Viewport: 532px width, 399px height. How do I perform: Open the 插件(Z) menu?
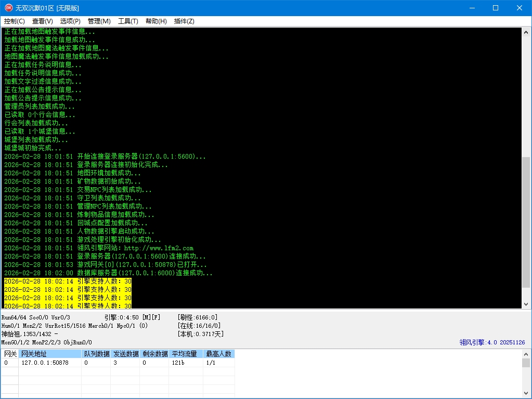click(184, 21)
